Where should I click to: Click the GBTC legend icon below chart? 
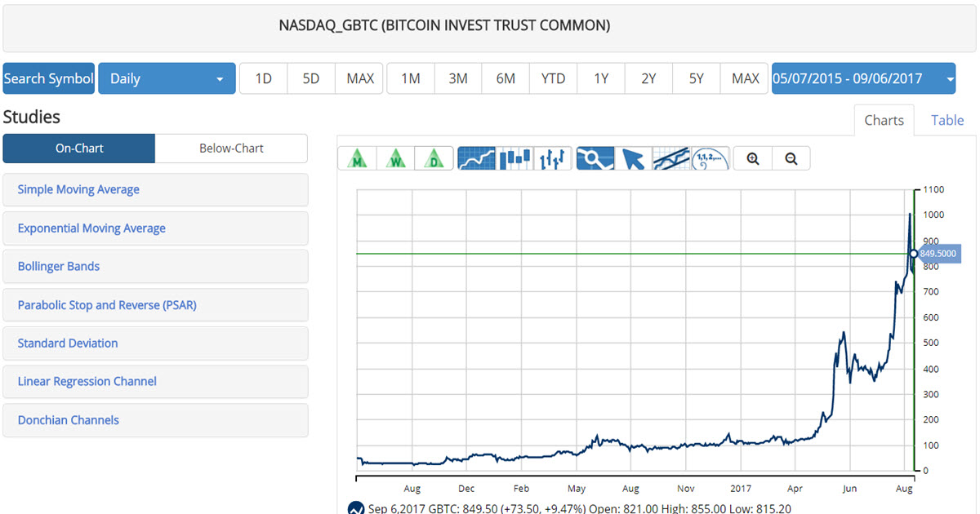(x=356, y=508)
